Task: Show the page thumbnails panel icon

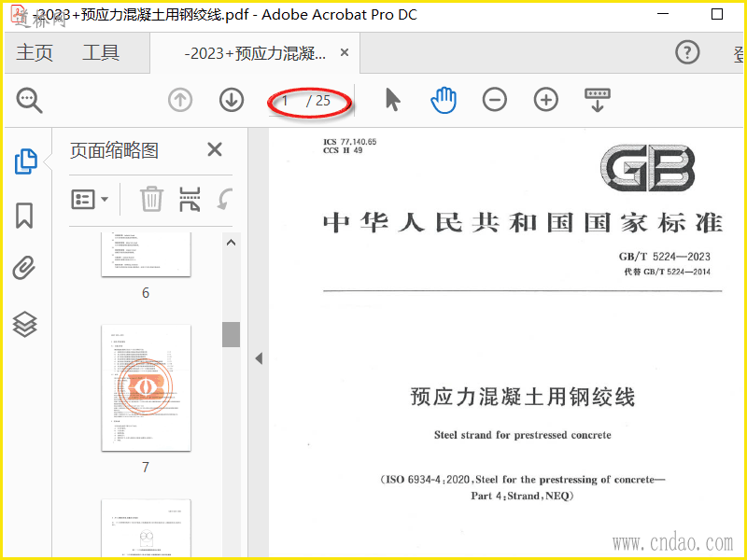Action: (26, 161)
